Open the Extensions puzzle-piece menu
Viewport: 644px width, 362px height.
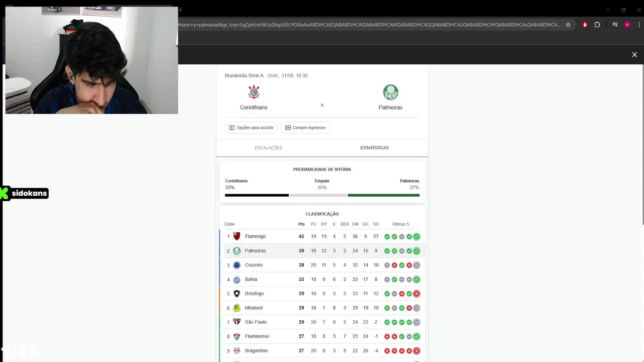pyautogui.click(x=597, y=25)
